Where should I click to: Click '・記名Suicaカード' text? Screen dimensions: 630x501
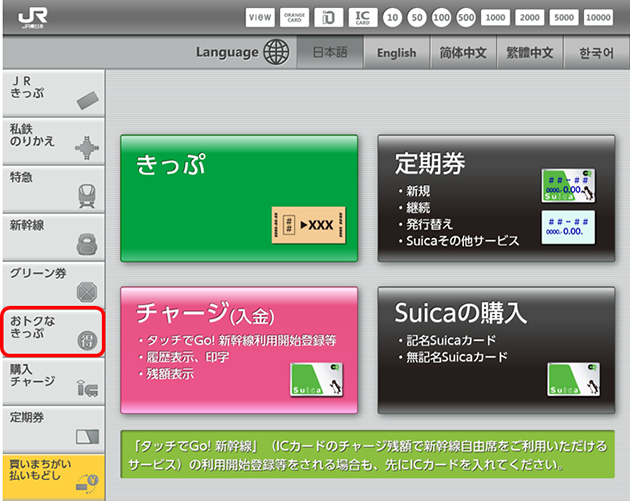(446, 340)
